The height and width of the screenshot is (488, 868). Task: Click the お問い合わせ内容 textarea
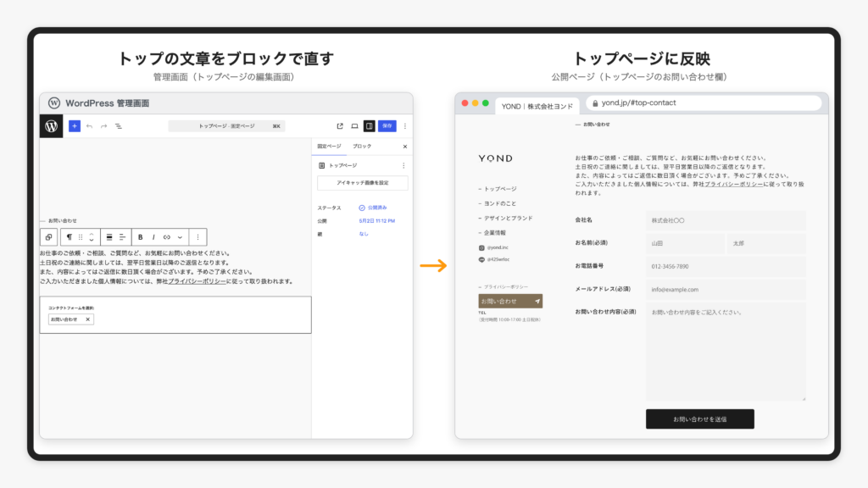(726, 352)
